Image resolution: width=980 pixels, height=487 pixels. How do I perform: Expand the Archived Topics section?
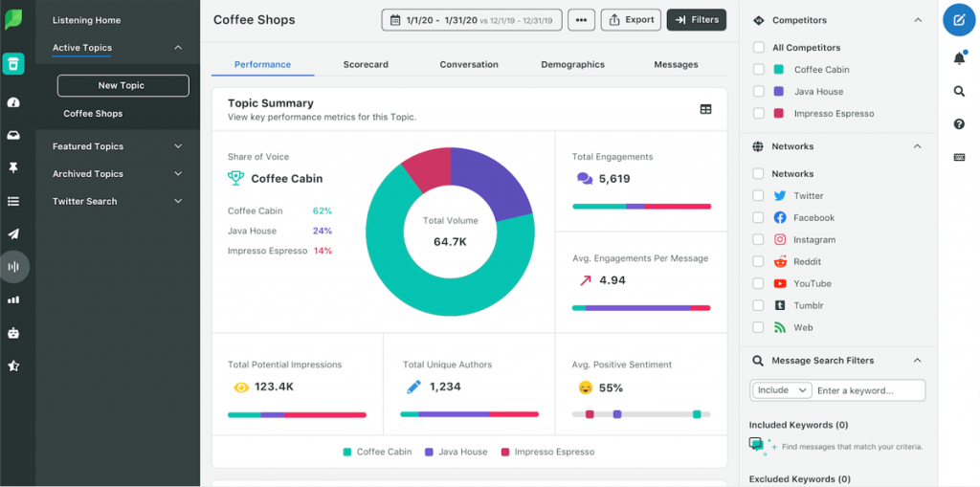pyautogui.click(x=178, y=174)
